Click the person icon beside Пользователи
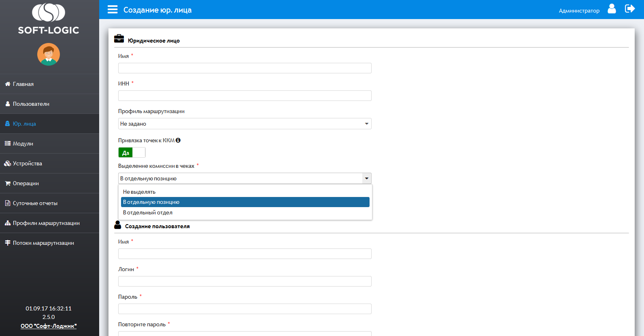This screenshot has width=644, height=336. pos(8,104)
